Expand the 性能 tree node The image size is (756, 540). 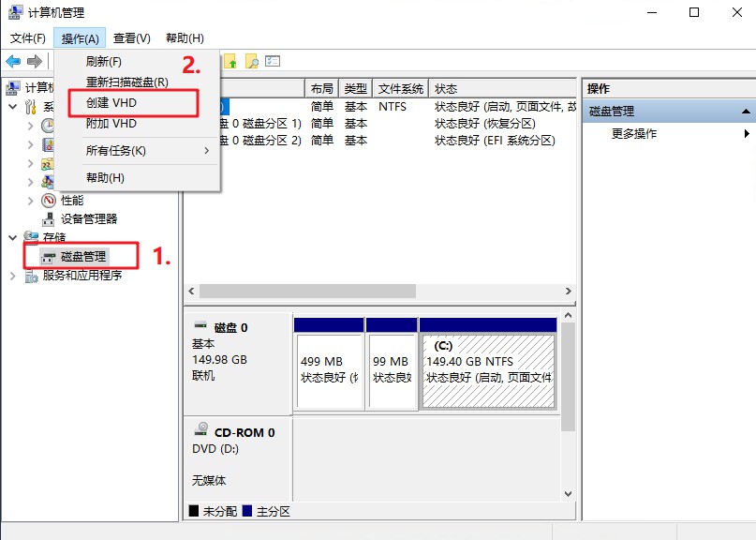(30, 201)
